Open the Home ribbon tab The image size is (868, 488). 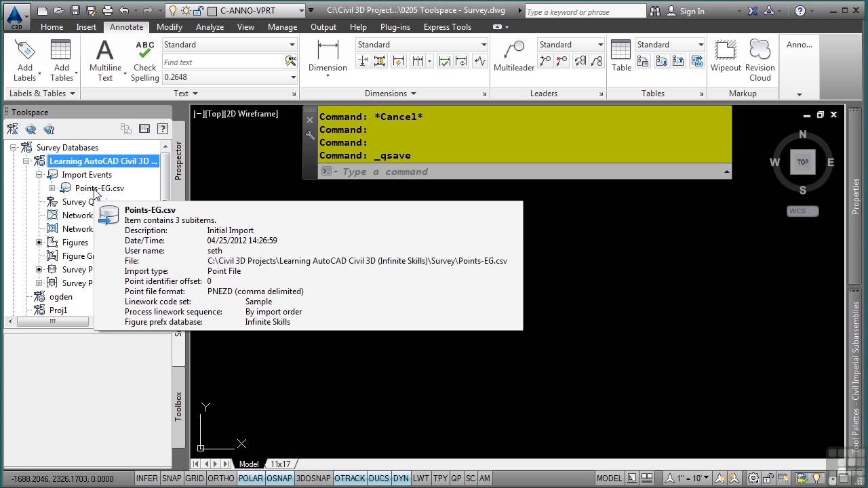(52, 27)
